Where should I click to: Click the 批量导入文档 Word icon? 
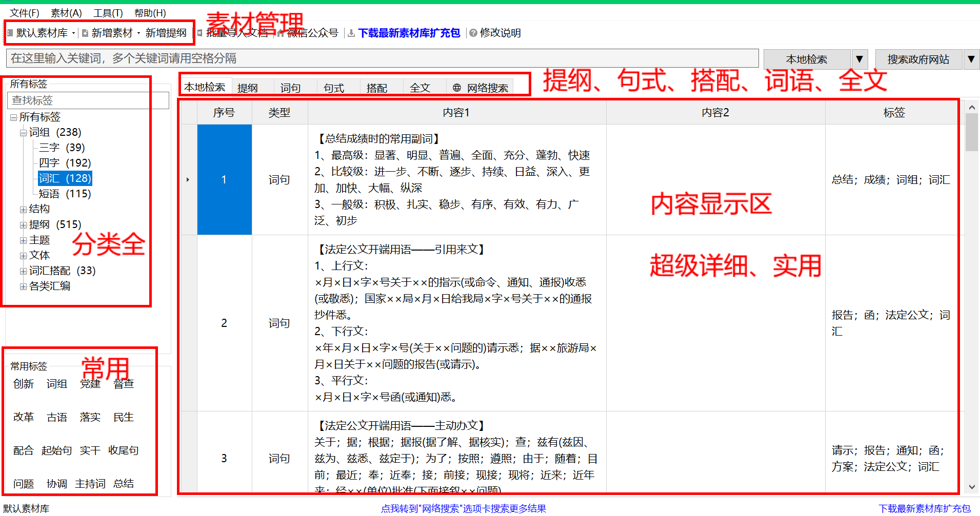pos(199,33)
